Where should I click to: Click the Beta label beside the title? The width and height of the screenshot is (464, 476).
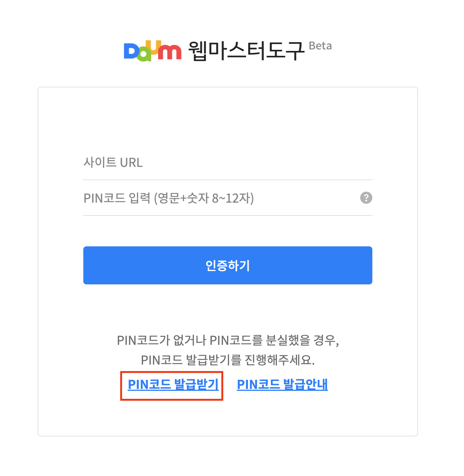(x=320, y=46)
